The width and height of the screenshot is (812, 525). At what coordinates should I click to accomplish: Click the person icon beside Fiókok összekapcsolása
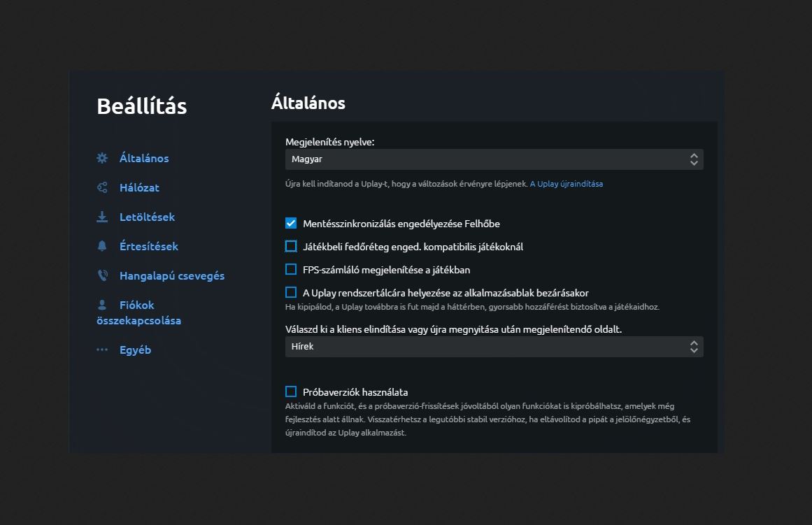pyautogui.click(x=102, y=305)
